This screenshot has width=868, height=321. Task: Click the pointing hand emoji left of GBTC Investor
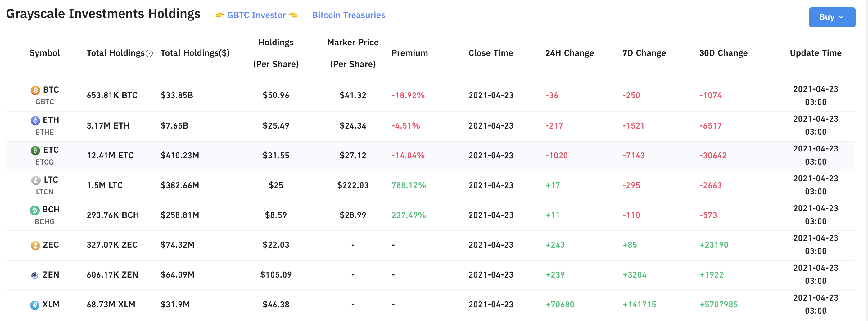(220, 15)
